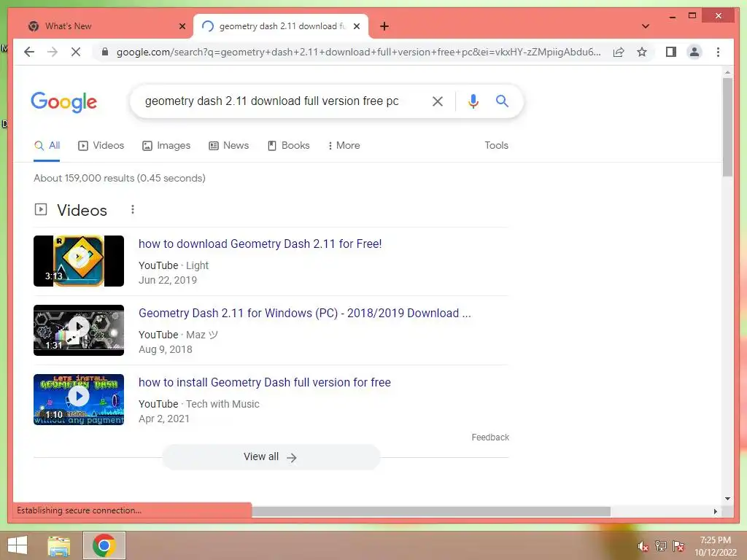
Task: Click the address bar URL
Action: coord(358,52)
